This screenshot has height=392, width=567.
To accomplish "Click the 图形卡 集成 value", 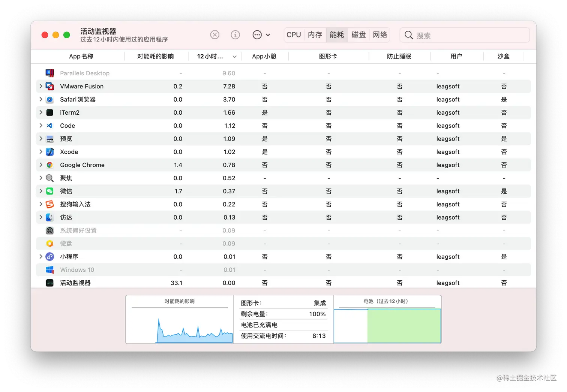I will click(320, 303).
